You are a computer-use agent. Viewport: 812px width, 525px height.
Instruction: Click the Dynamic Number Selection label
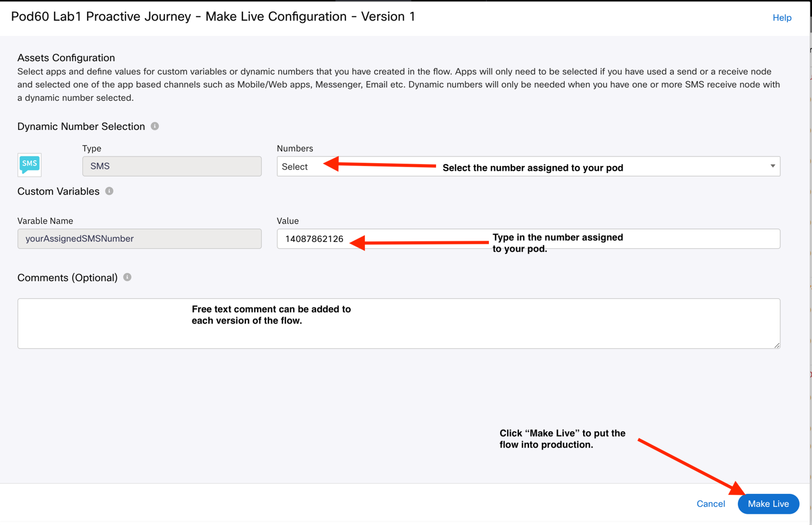(x=81, y=127)
